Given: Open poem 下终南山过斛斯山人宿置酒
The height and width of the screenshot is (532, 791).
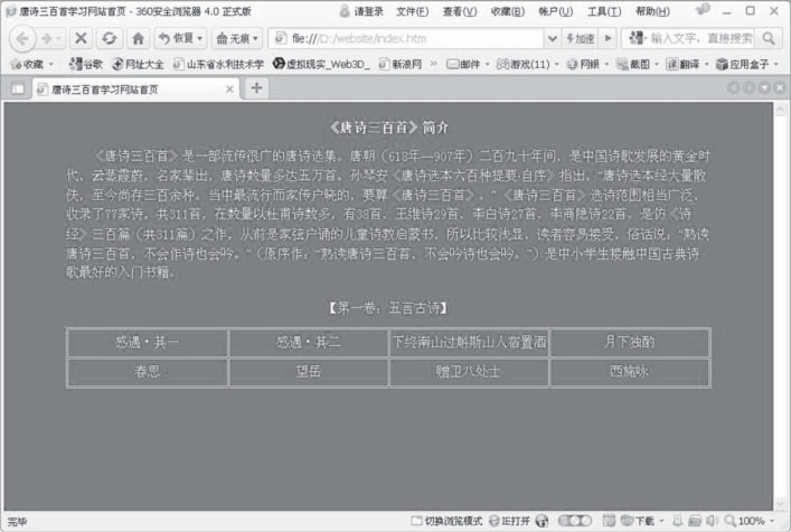Looking at the screenshot, I should pyautogui.click(x=469, y=342).
